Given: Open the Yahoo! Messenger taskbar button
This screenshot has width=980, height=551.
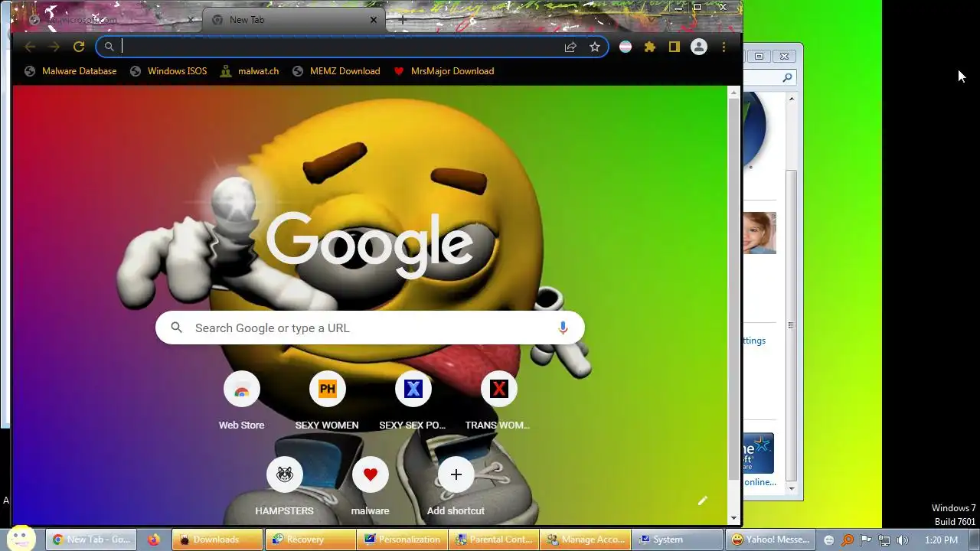Looking at the screenshot, I should [x=770, y=540].
